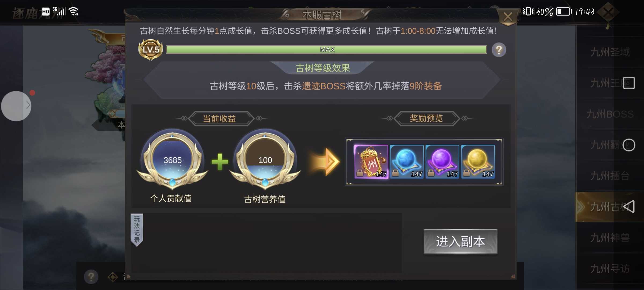Expand the 玩法记录 log ribbon
The image size is (644, 290).
click(137, 230)
